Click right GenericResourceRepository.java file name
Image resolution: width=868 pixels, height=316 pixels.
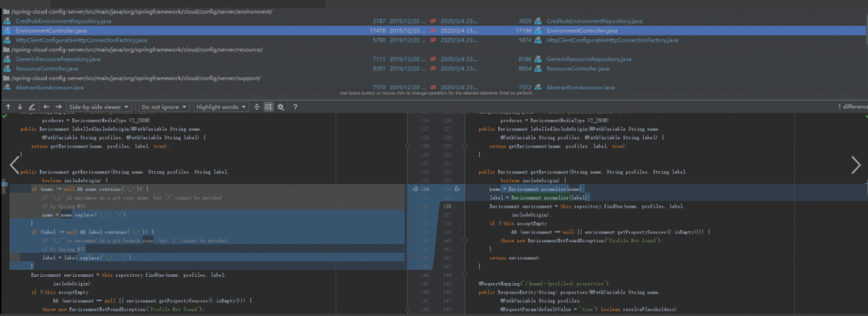pyautogui.click(x=589, y=59)
